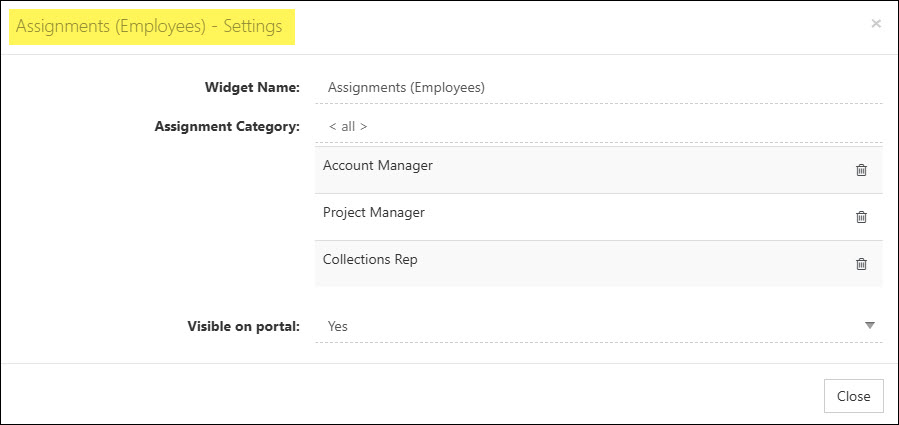Screen dimensions: 899x425
Task: Select the Project Manager row text
Action: click(x=374, y=213)
